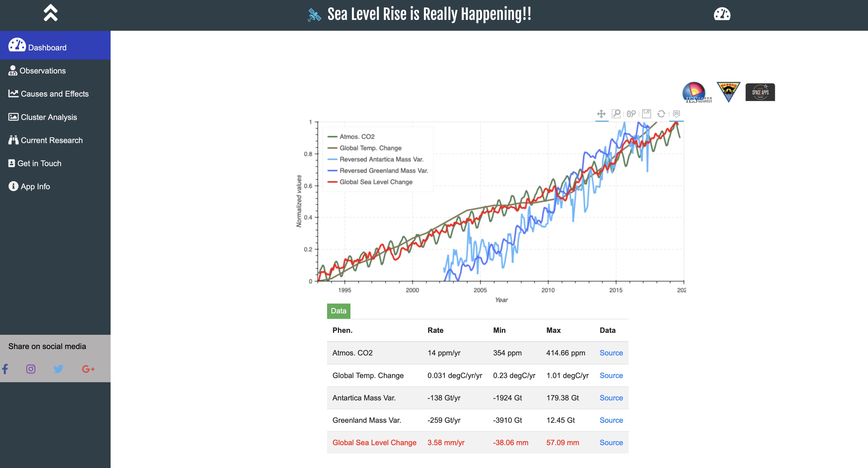Collapse sidebar with double chevron icon
The image size is (868, 468).
click(x=51, y=13)
